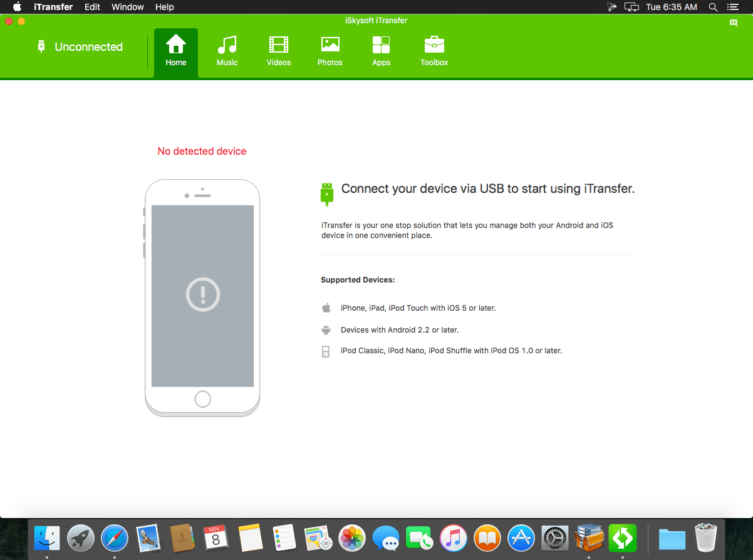Click the iPod Classic device icon

[x=326, y=351]
